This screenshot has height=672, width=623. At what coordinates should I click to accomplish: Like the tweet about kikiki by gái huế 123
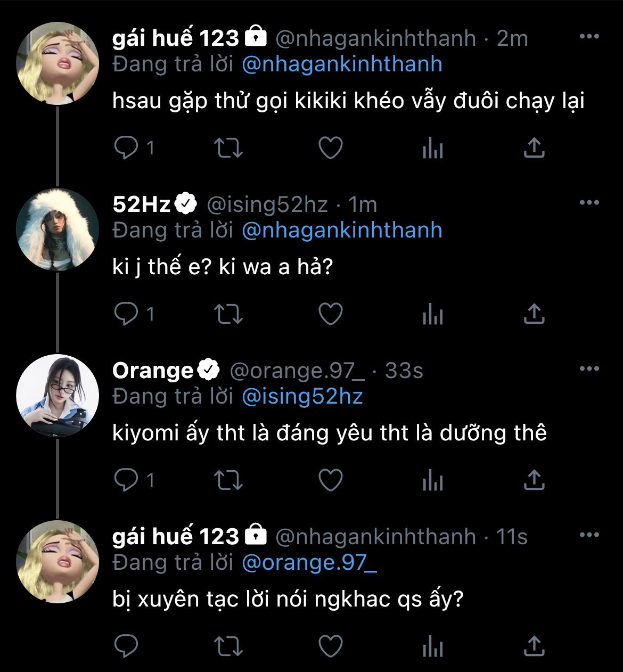[x=330, y=148]
